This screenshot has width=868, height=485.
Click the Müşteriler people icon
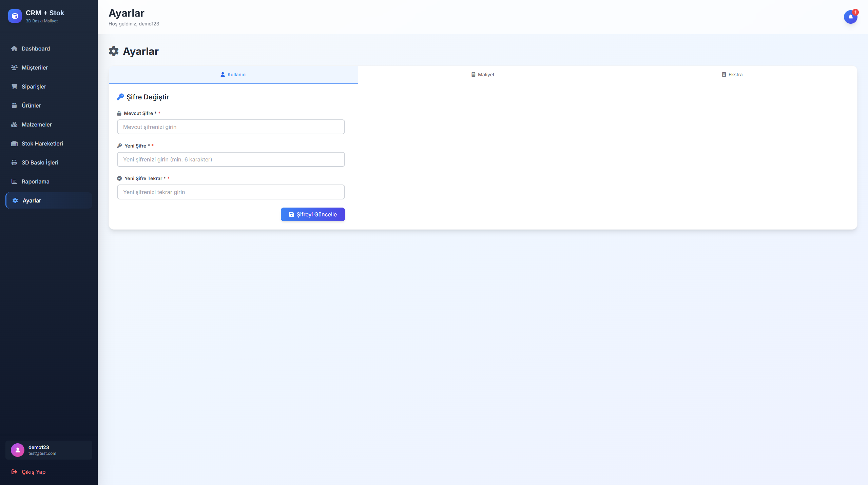14,67
